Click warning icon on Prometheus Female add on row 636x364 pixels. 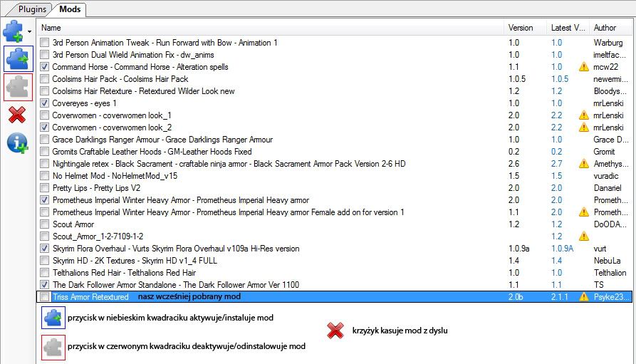click(584, 212)
